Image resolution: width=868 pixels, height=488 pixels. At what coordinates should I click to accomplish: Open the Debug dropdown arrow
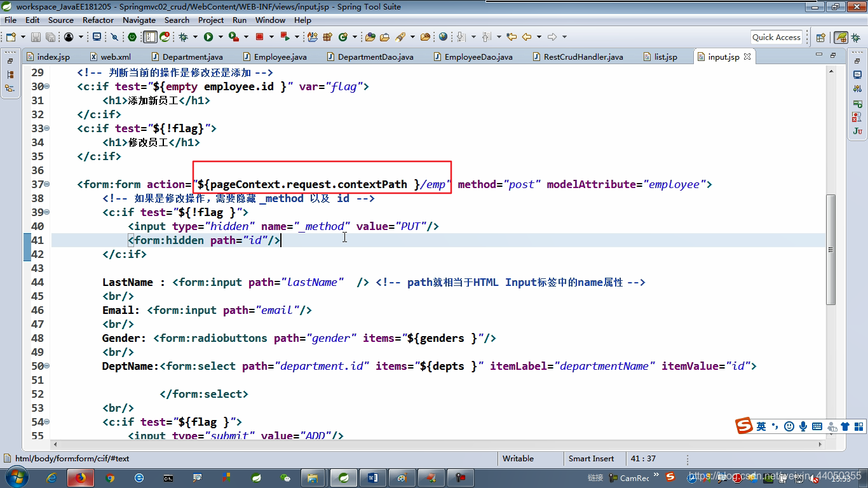pyautogui.click(x=195, y=37)
